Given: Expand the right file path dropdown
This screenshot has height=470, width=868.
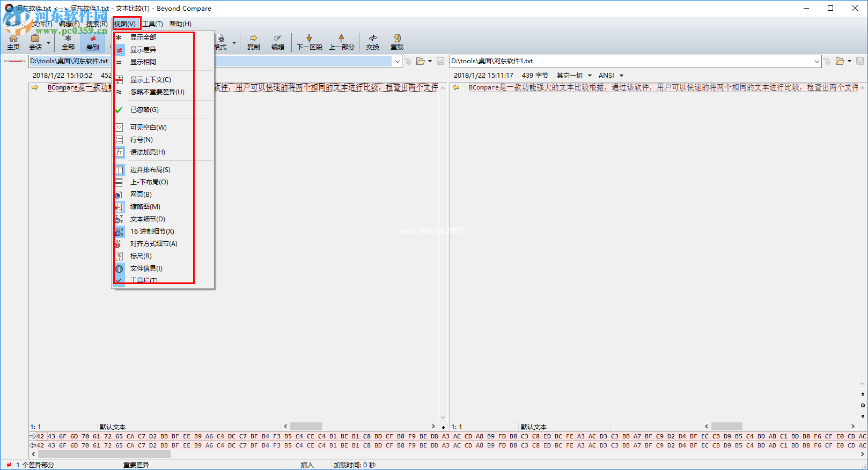Looking at the screenshot, I should (x=817, y=61).
